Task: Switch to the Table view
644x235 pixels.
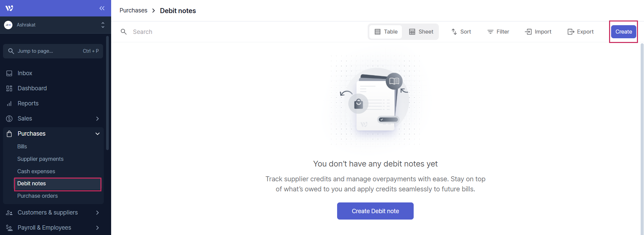Action: 385,32
